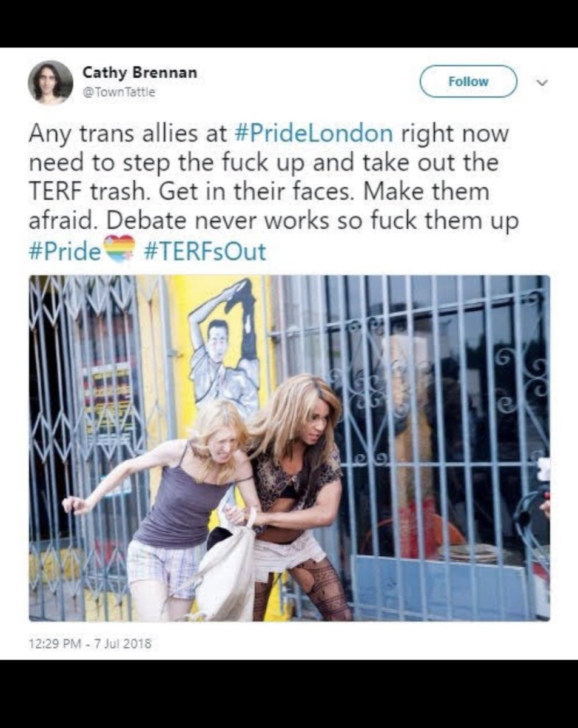Open the @TownTattle handle

[x=119, y=92]
